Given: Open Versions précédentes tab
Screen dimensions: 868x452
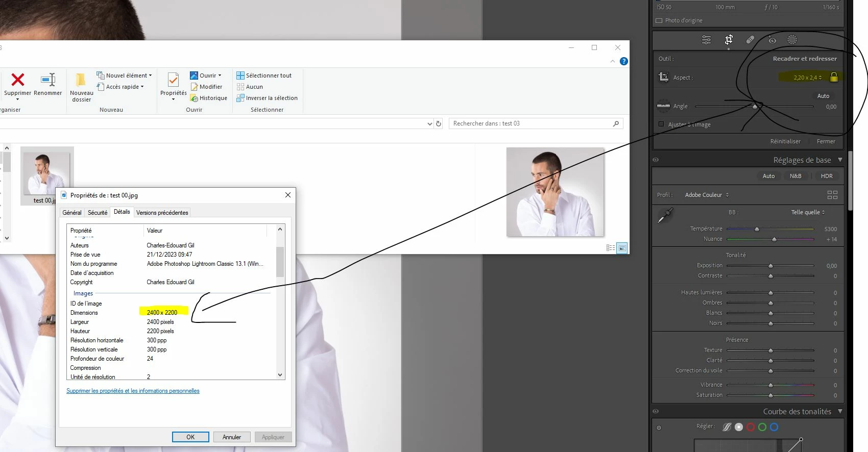Looking at the screenshot, I should 162,213.
